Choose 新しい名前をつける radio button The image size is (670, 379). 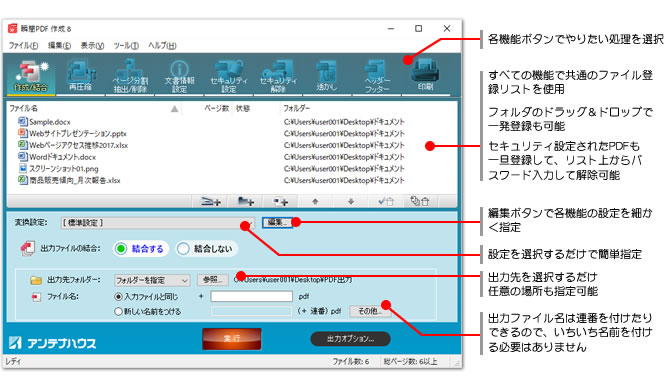click(x=118, y=311)
